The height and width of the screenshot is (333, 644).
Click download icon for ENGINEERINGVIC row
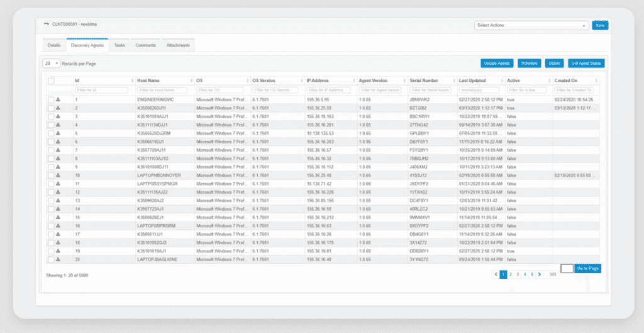click(58, 99)
